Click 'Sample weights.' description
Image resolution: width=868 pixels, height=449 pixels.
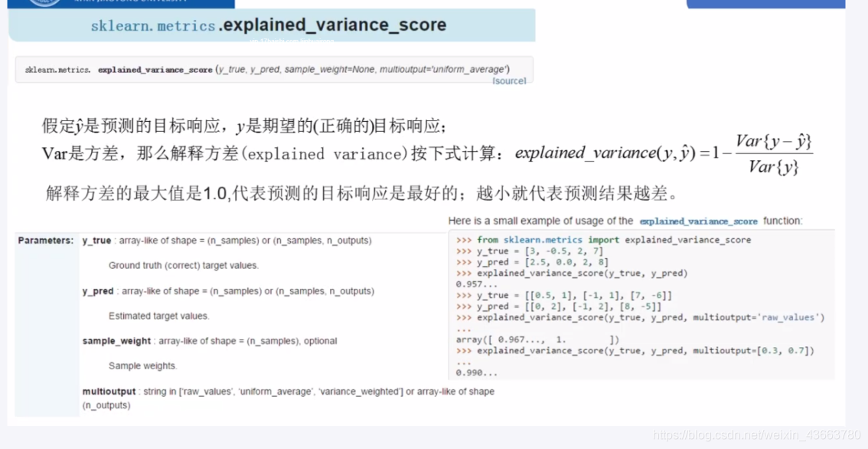143,365
